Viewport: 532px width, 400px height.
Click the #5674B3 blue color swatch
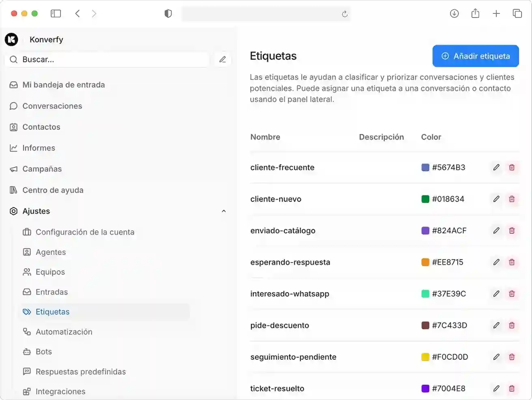(x=425, y=167)
